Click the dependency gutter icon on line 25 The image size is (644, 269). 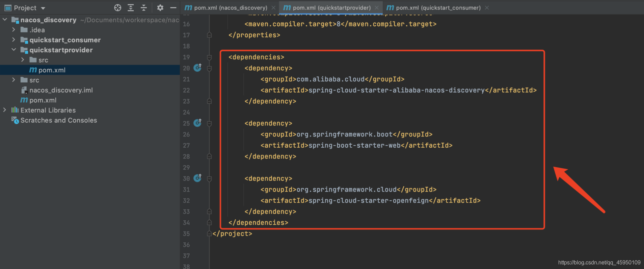click(x=197, y=123)
